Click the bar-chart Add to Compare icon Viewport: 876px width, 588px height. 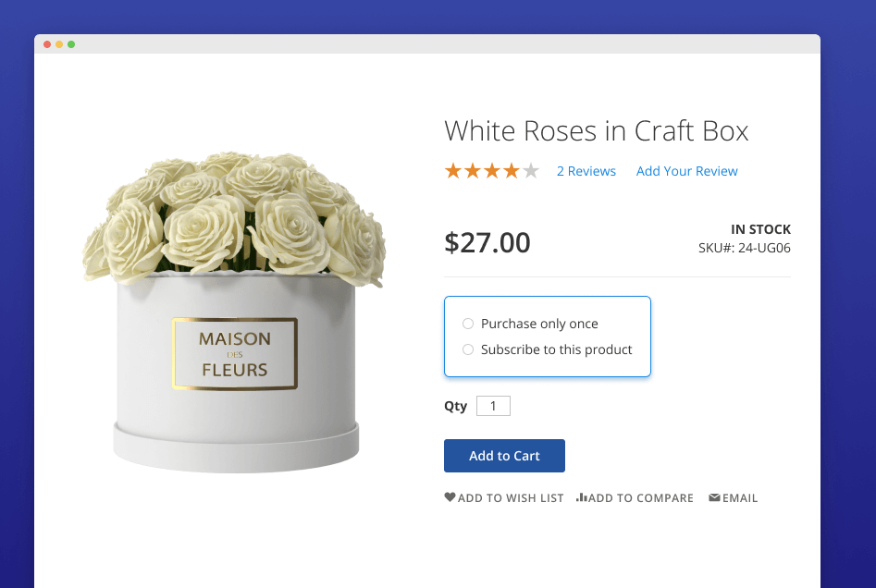(582, 497)
